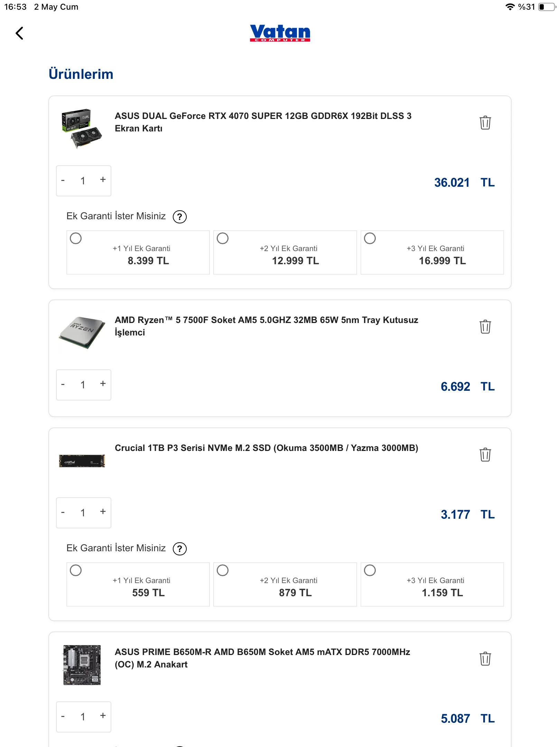This screenshot has height=747, width=560.
Task: Tap the back arrow icon
Action: 20,33
